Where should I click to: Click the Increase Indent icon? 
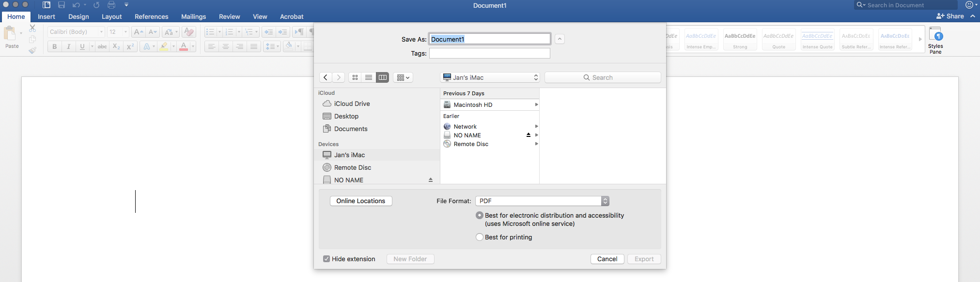(283, 32)
